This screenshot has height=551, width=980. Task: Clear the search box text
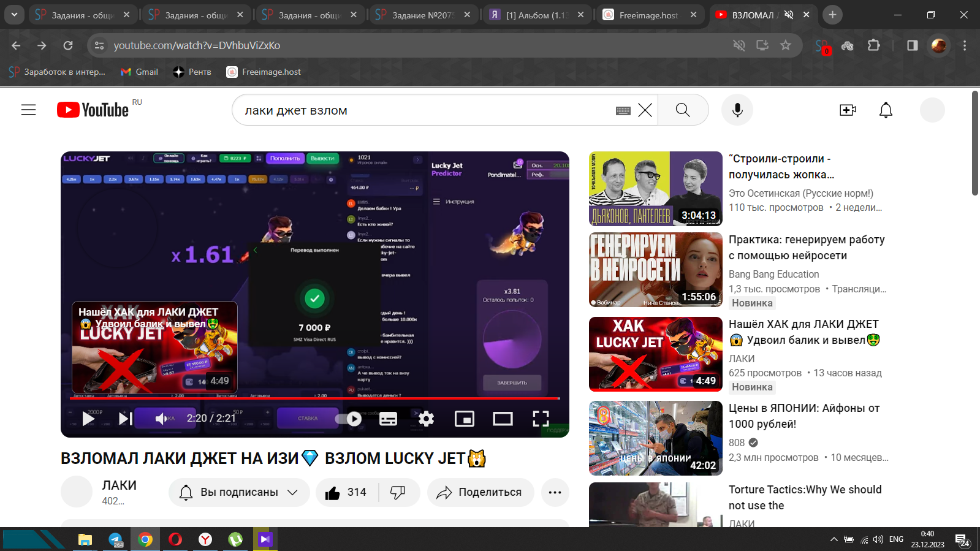[645, 110]
